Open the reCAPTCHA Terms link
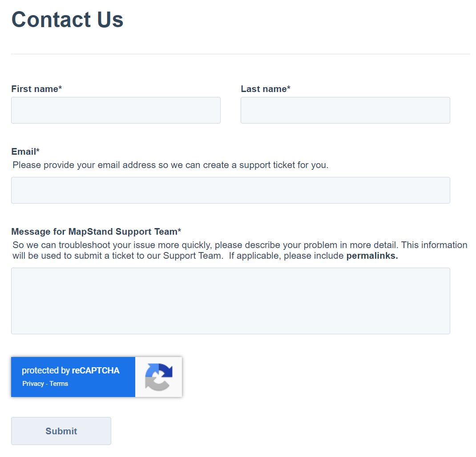476x457 pixels. (59, 384)
